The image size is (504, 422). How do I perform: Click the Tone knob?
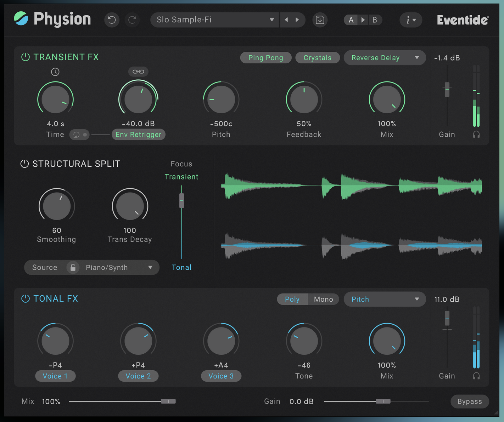304,341
